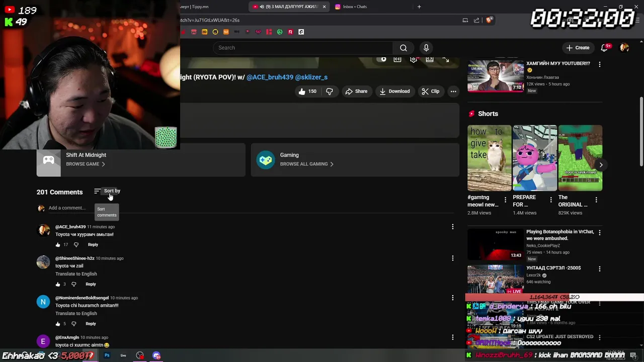Open more video actions menu
The height and width of the screenshot is (362, 644).
[453, 92]
